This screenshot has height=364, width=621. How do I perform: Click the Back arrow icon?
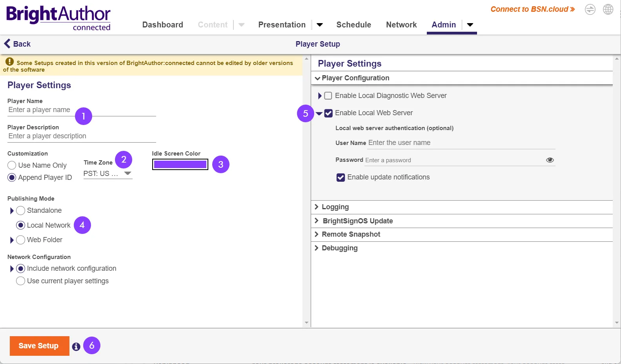tap(7, 43)
